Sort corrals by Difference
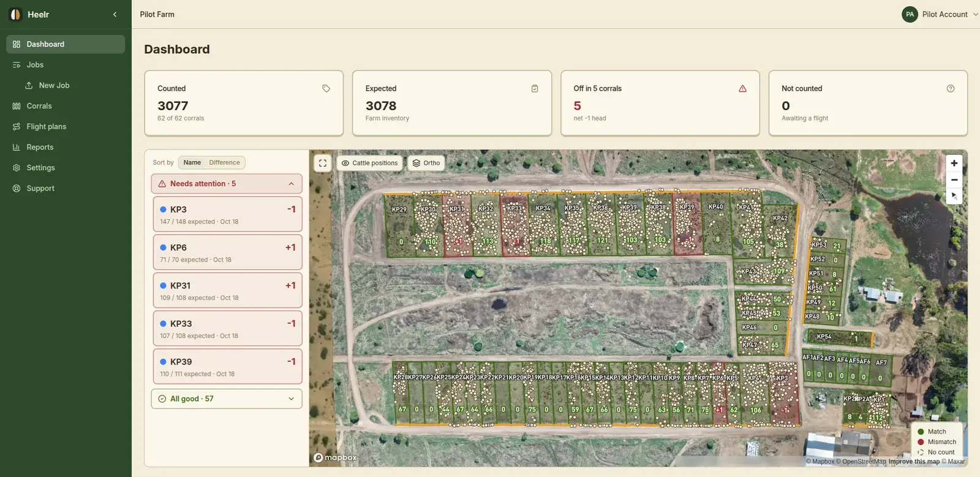 (224, 162)
